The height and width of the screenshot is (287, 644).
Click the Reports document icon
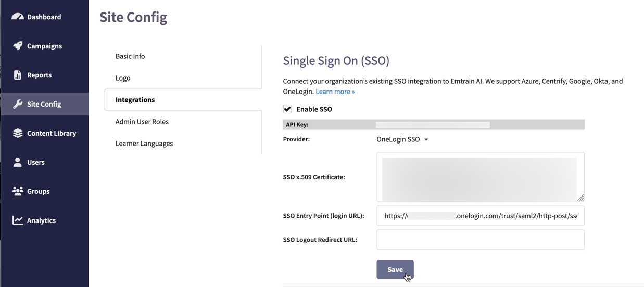[x=18, y=75]
